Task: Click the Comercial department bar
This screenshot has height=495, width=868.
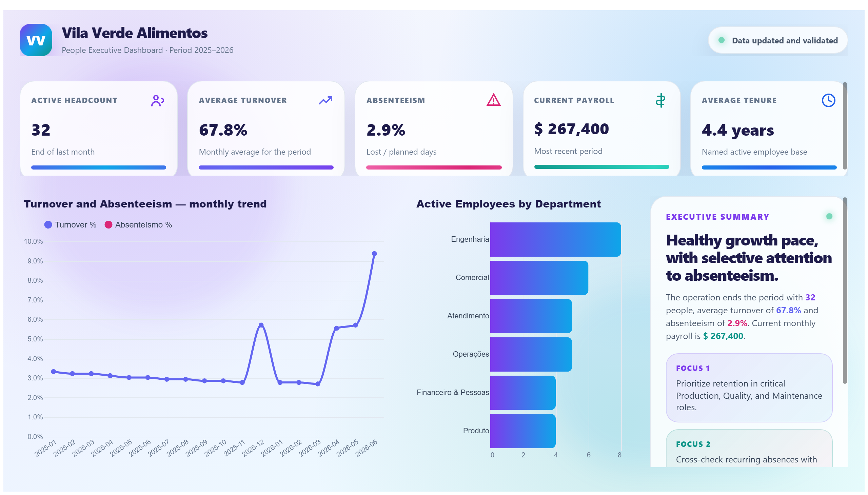Action: click(539, 278)
